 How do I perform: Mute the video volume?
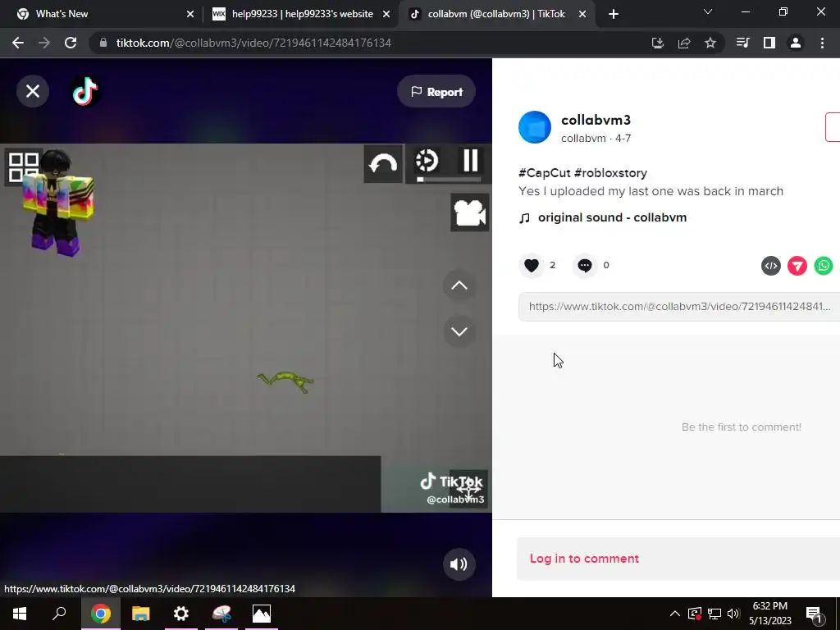[459, 564]
